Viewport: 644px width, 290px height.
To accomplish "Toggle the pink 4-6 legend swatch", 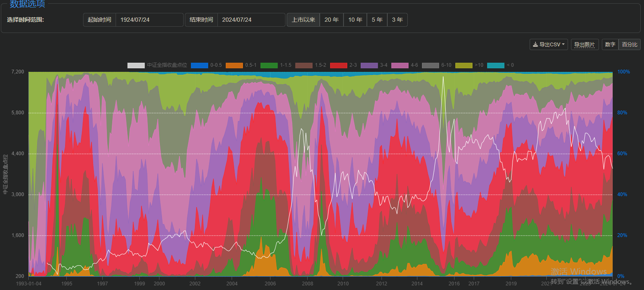I will (x=399, y=65).
